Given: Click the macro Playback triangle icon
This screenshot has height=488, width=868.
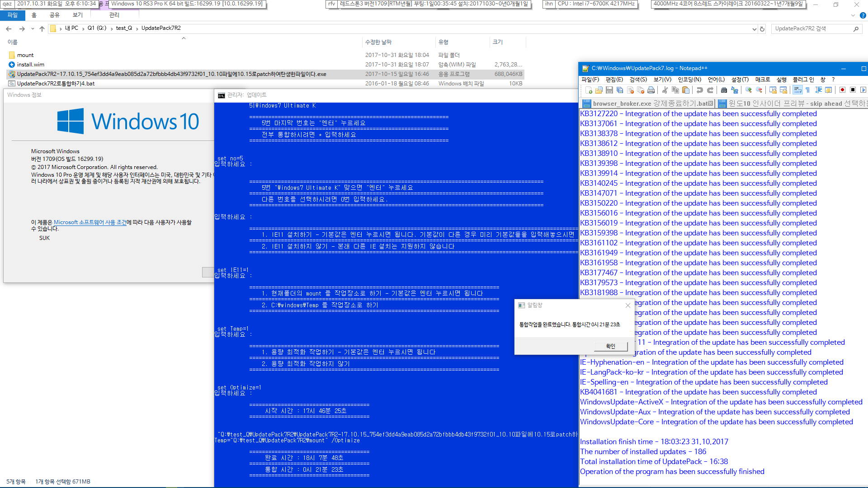Looking at the screenshot, I should click(x=863, y=90).
